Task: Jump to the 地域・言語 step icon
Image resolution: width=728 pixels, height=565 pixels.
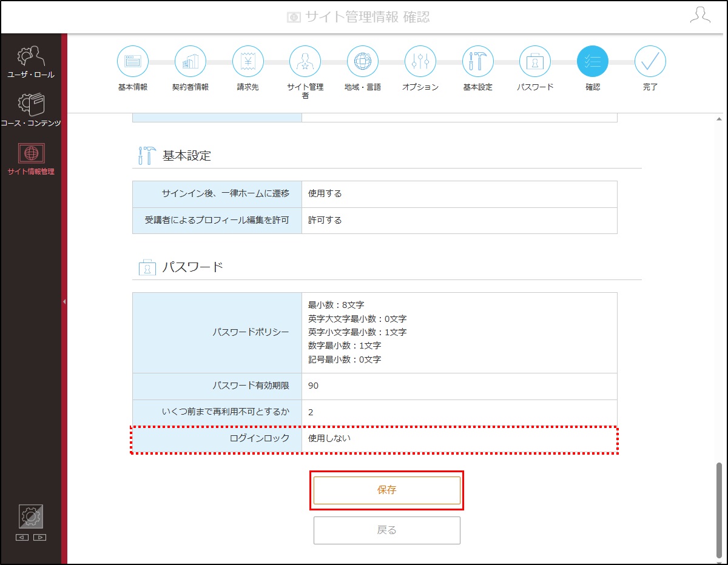Action: click(x=363, y=61)
